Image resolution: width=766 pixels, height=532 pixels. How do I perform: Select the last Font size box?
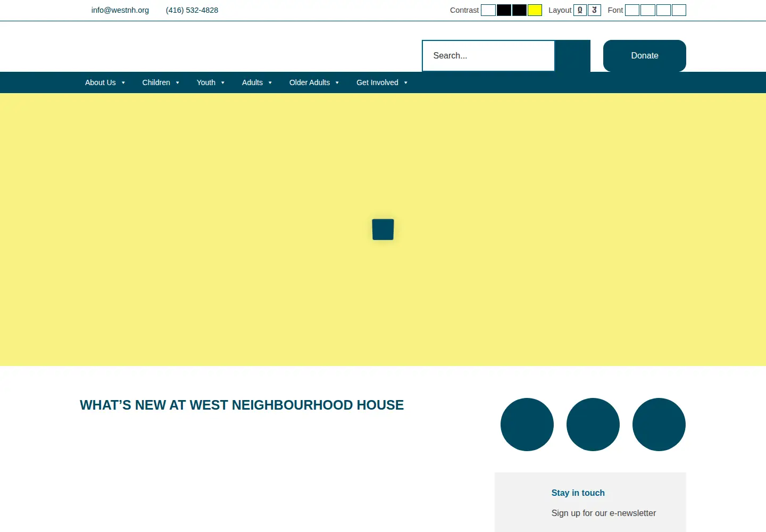tap(679, 10)
